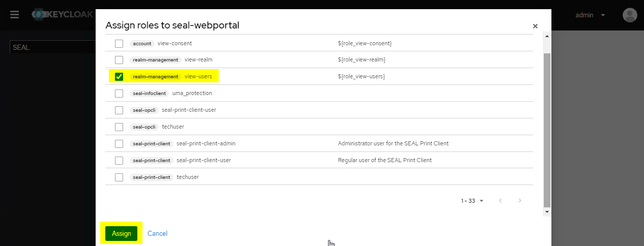644x246 pixels.
Task: Click the Keycloak logo
Action: point(62,15)
